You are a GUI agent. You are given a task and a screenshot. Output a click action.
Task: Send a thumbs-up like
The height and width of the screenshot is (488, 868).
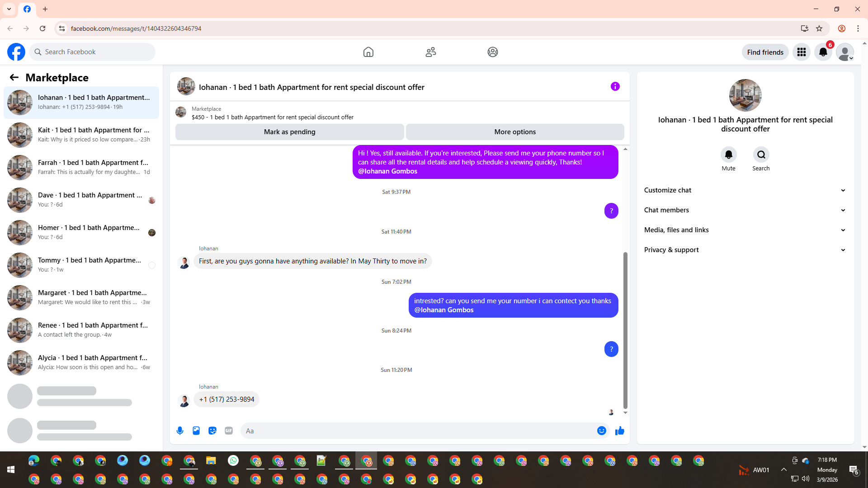[619, 431]
